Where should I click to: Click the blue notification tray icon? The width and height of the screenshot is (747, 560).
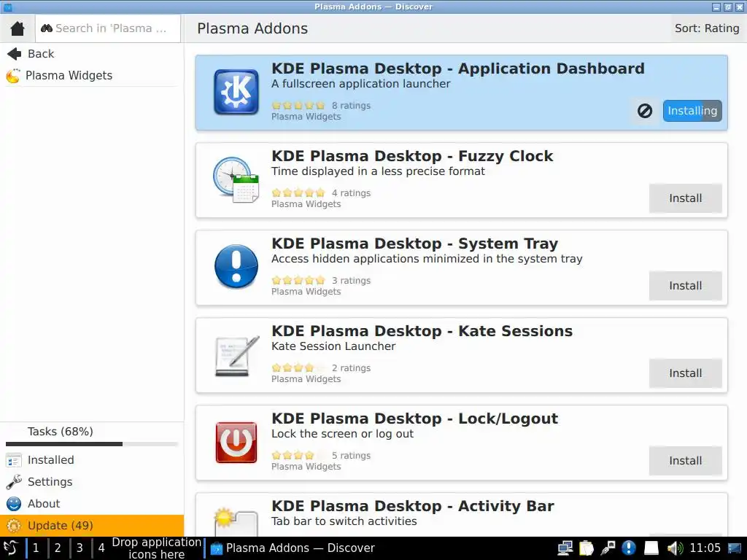coord(629,548)
